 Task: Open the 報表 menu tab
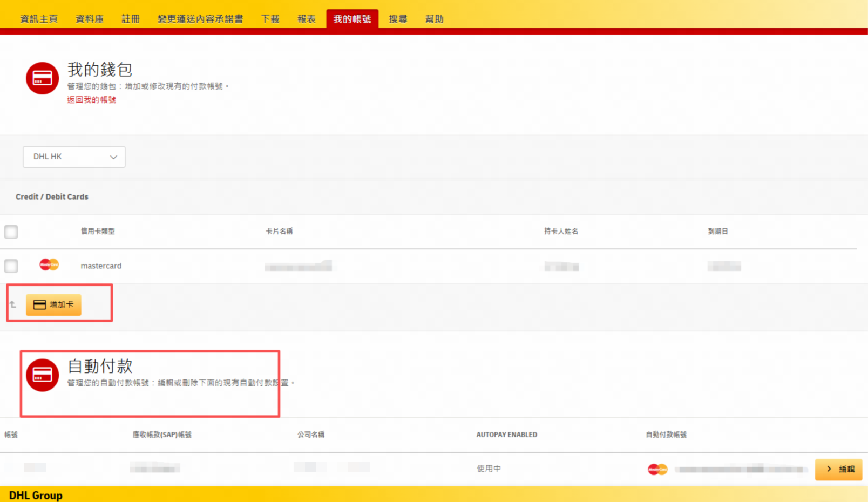click(307, 19)
